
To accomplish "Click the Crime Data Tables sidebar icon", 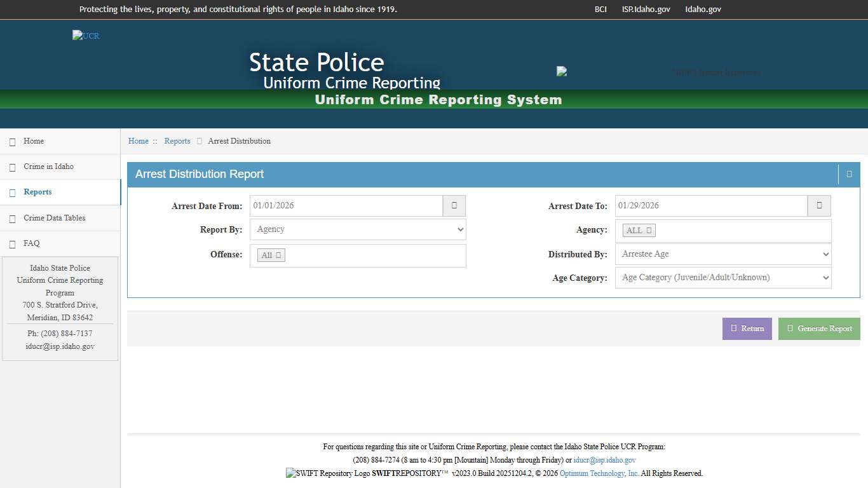I will [x=12, y=218].
